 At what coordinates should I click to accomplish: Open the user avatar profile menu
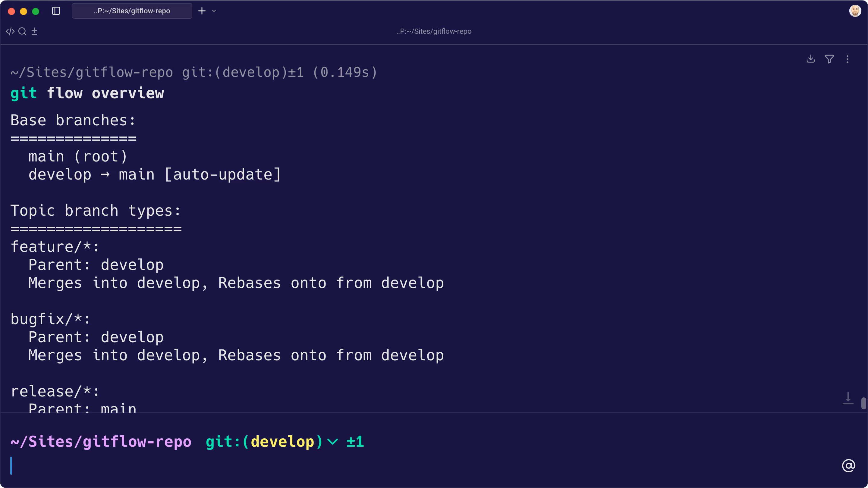(x=855, y=11)
